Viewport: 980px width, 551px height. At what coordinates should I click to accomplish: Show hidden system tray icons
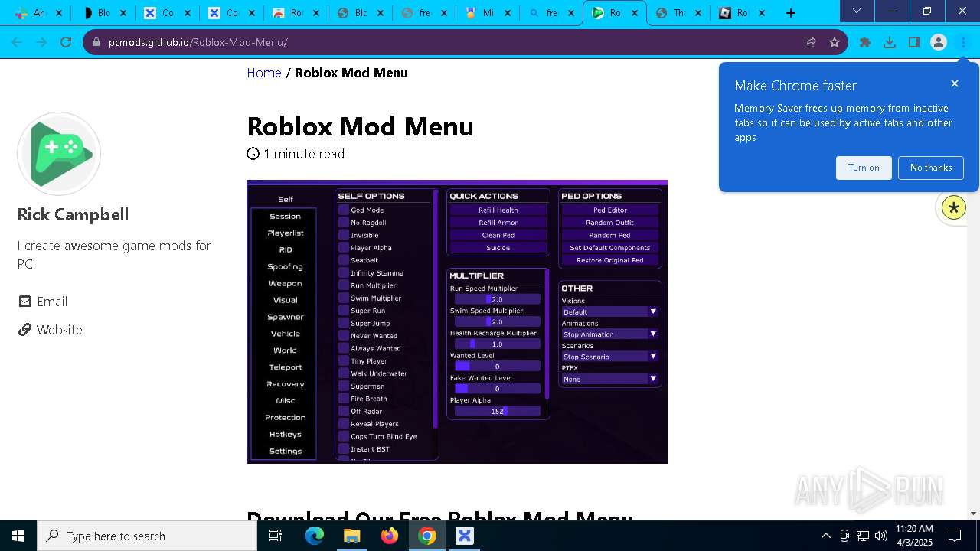tap(825, 536)
